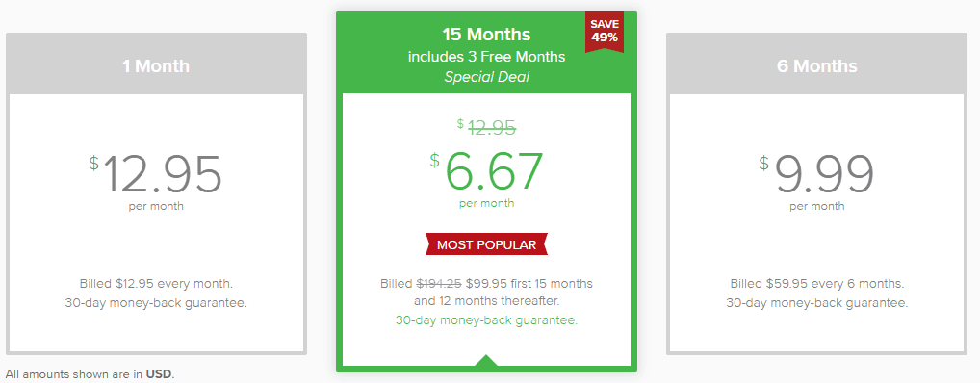Viewport: 980px width, 383px height.
Task: Select the 6 Months plan header
Action: coord(817,66)
